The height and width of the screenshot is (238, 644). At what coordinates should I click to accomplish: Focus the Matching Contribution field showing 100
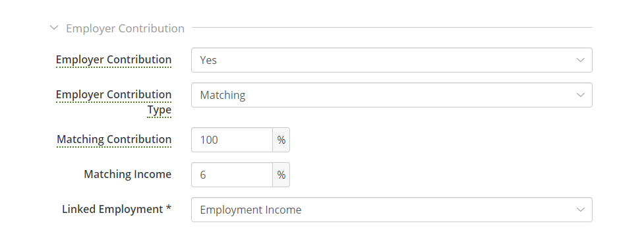[232, 140]
